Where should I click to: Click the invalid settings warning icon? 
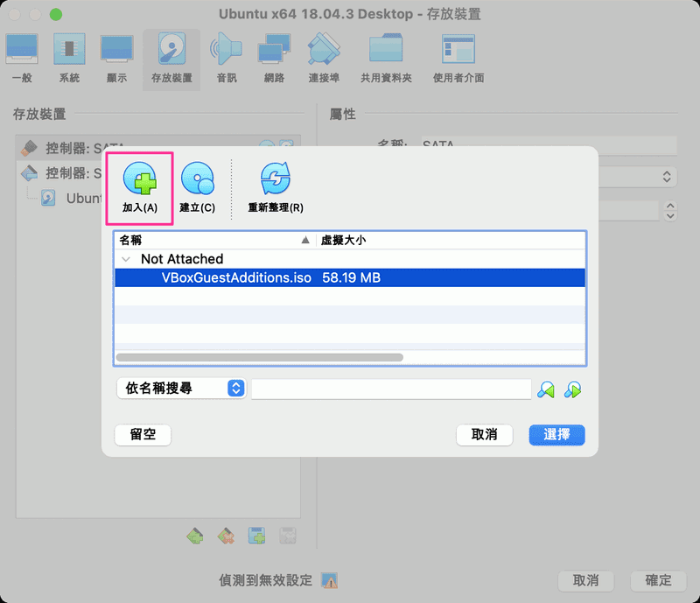click(x=330, y=579)
